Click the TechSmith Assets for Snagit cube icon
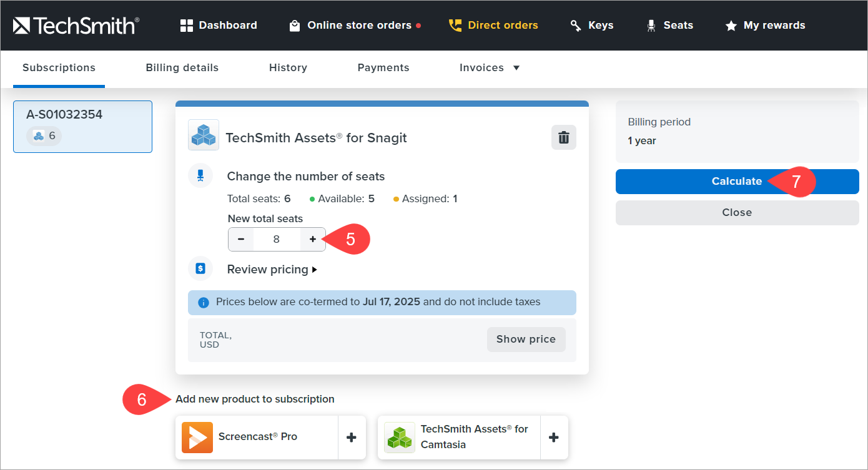This screenshot has width=868, height=470. tap(204, 135)
